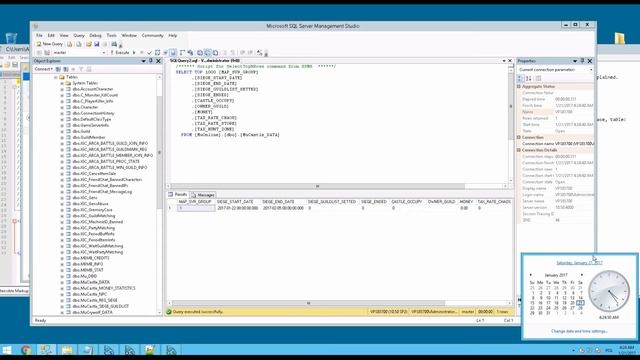Image resolution: width=640 pixels, height=360 pixels.
Task: Click the Open File folder icon
Action: (89, 44)
